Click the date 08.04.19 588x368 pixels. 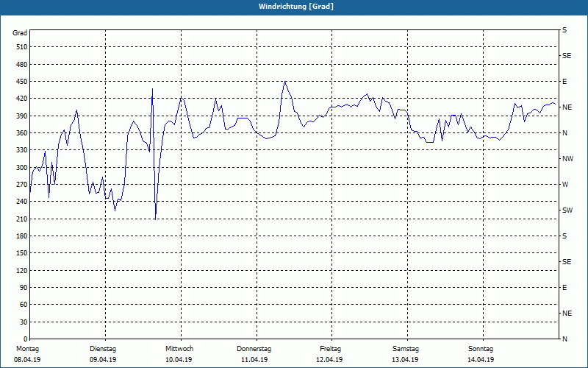tap(27, 360)
